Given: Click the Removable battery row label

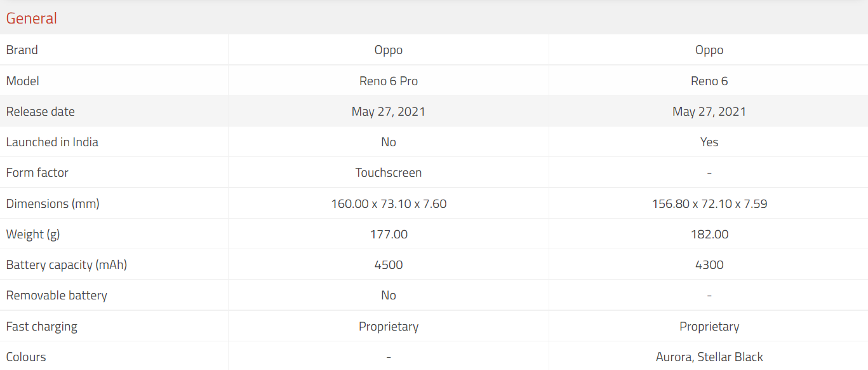Looking at the screenshot, I should [x=57, y=295].
